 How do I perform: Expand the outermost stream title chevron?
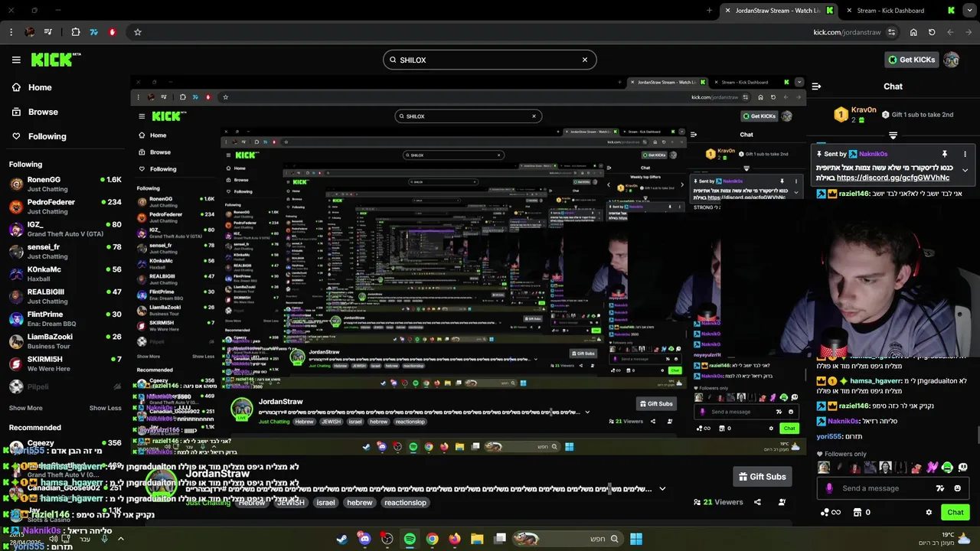tap(662, 488)
